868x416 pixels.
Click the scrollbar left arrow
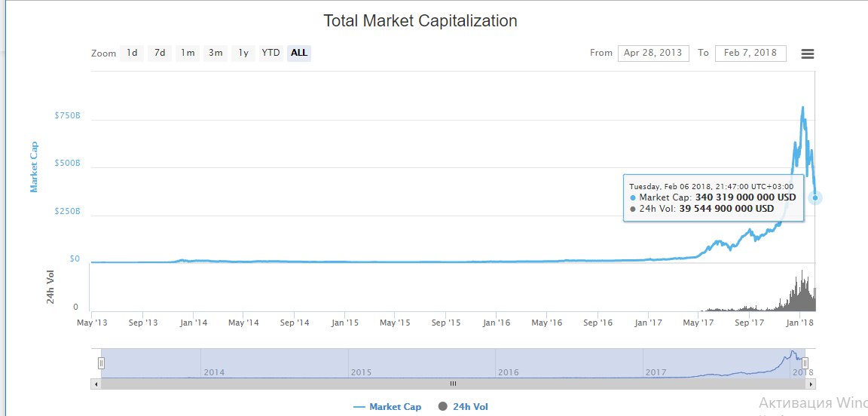pyautogui.click(x=96, y=384)
